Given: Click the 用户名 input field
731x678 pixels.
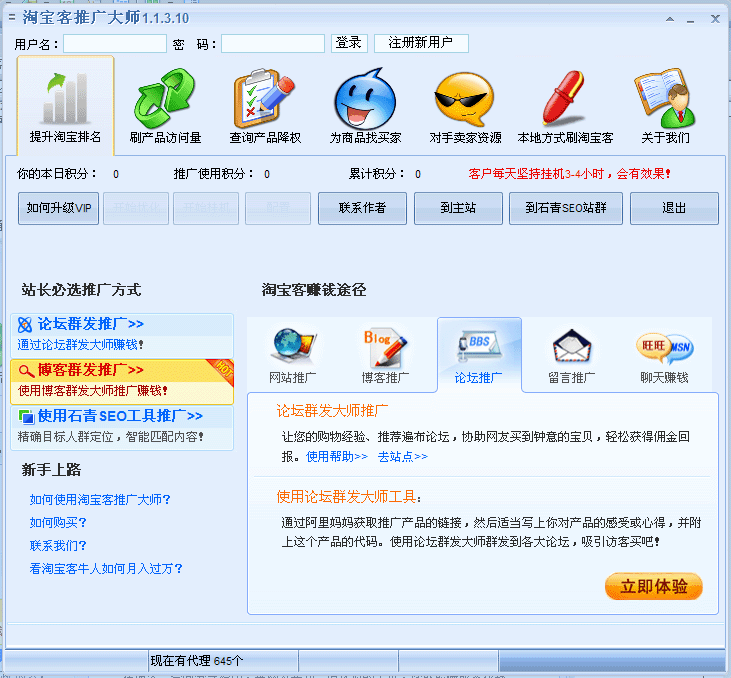Looking at the screenshot, I should click(x=115, y=43).
